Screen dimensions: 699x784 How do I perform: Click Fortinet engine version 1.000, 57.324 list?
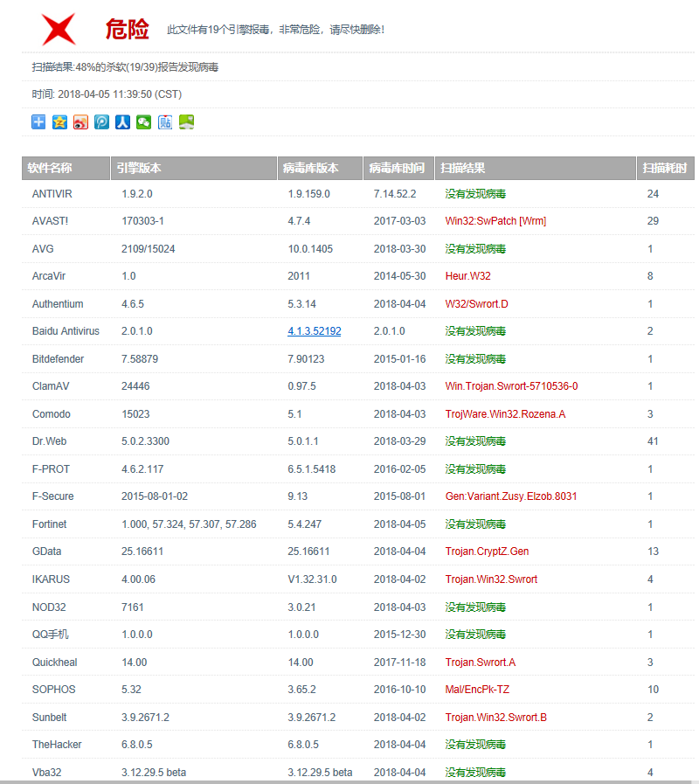click(x=189, y=524)
